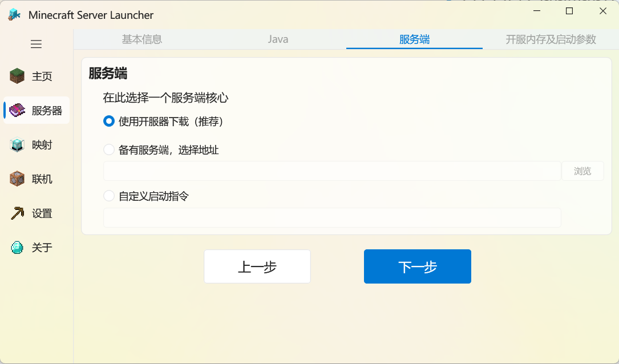The image size is (619, 364).
Task: Click the active 服务端 tab
Action: pos(414,39)
